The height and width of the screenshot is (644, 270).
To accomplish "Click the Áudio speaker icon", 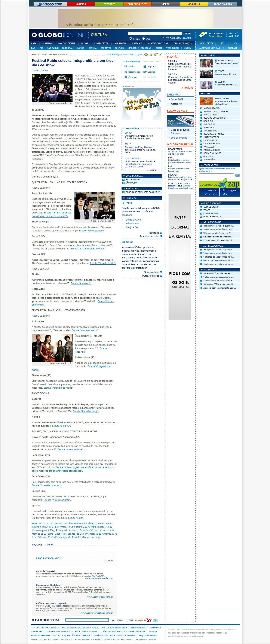I will pos(216,82).
